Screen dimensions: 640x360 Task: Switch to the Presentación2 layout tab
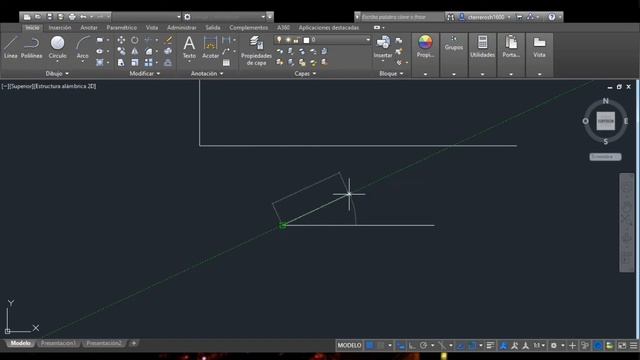[x=104, y=343]
